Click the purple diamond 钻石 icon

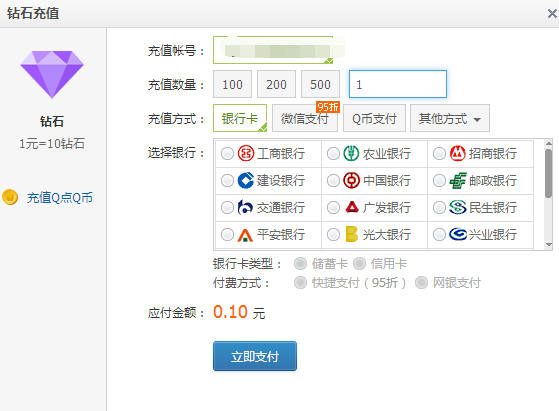[52, 74]
